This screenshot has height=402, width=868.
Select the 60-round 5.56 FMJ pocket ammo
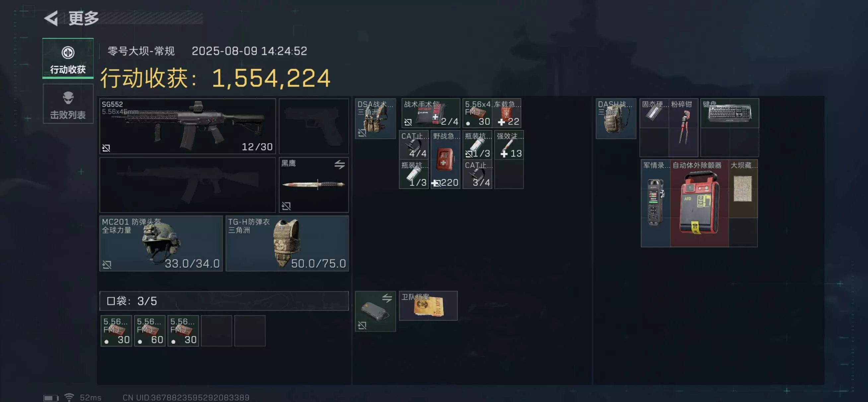pos(150,331)
